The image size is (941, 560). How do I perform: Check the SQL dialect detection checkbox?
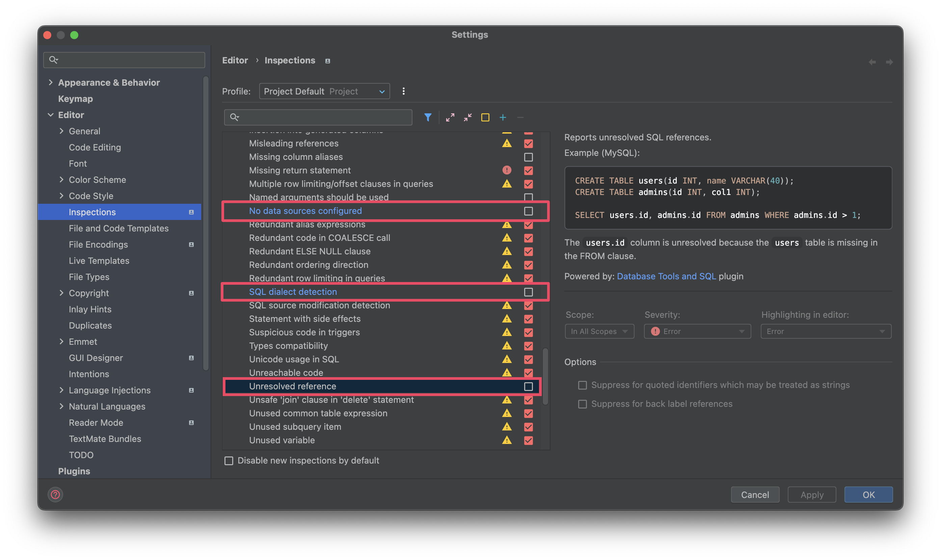coord(528,292)
